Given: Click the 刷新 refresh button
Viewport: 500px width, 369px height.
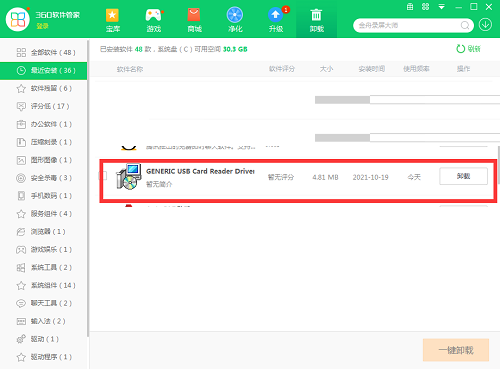Looking at the screenshot, I should tap(468, 49).
